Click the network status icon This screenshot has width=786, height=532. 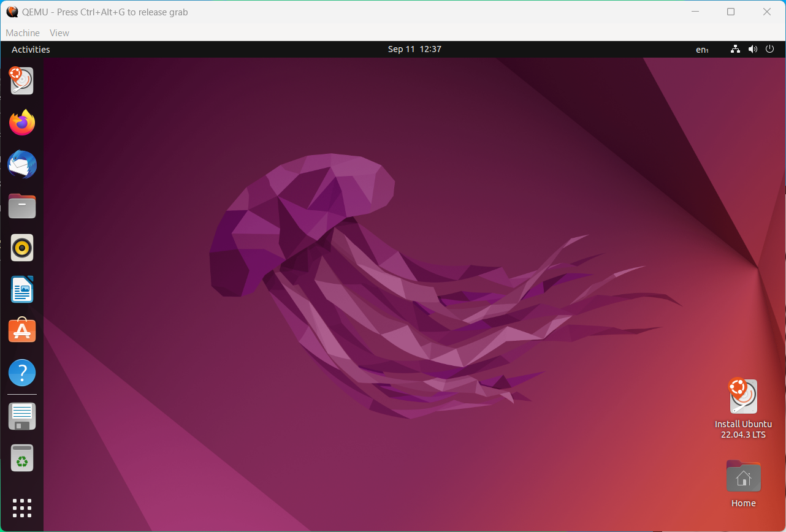click(x=736, y=49)
